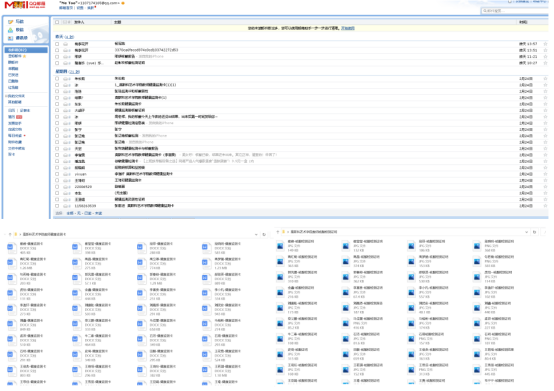Refresh the right explorer window
Image resolution: width=554 pixels, height=391 pixels.
click(x=535, y=232)
